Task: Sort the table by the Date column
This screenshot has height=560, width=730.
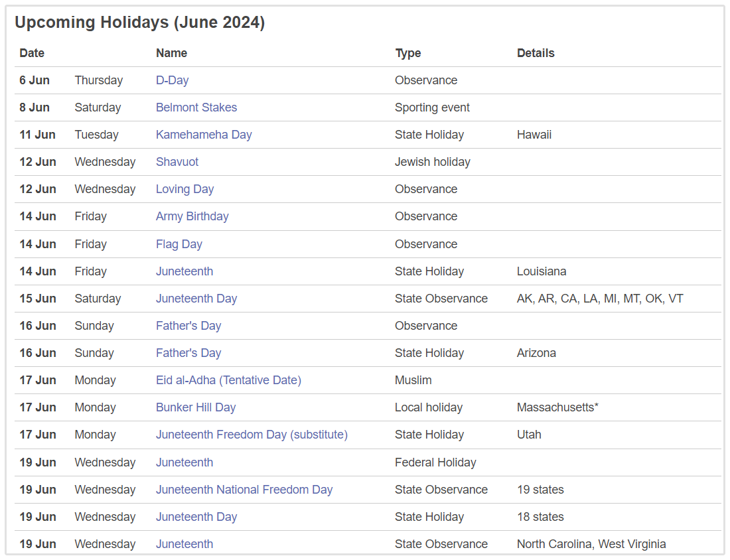Action: coord(32,53)
